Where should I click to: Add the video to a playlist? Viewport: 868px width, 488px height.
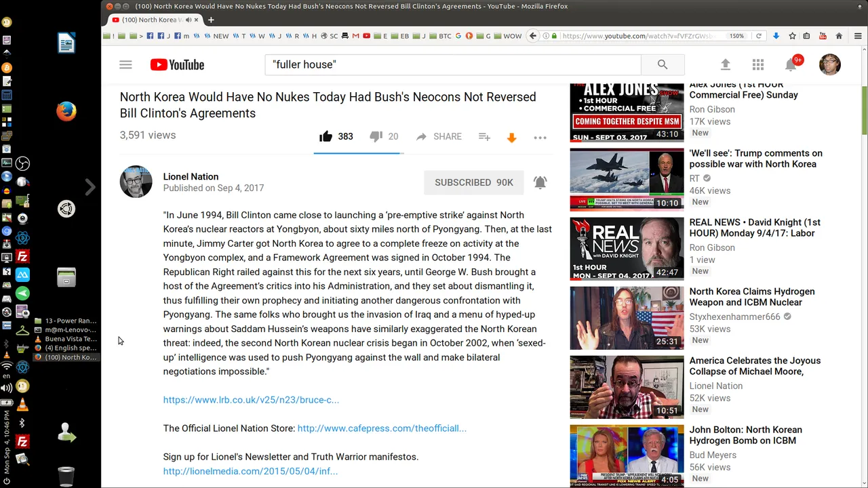click(x=484, y=136)
